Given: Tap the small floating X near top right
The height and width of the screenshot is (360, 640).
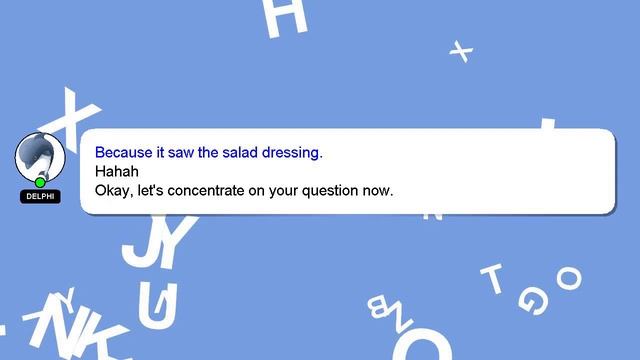Looking at the screenshot, I should pyautogui.click(x=461, y=51).
